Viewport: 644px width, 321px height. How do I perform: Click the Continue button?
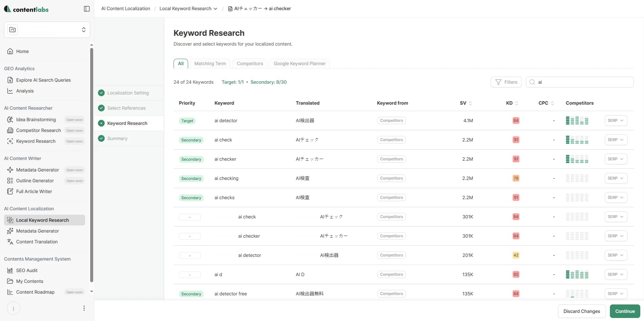[625, 311]
